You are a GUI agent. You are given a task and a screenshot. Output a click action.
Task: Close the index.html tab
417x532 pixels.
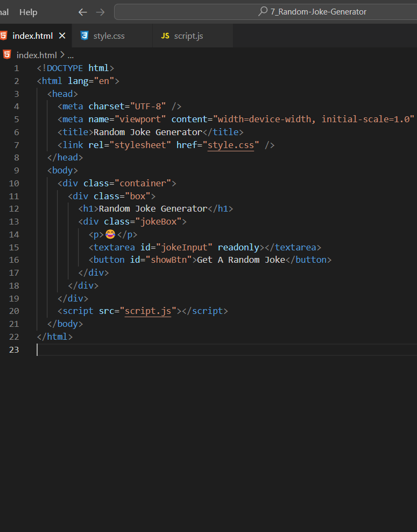tap(62, 36)
